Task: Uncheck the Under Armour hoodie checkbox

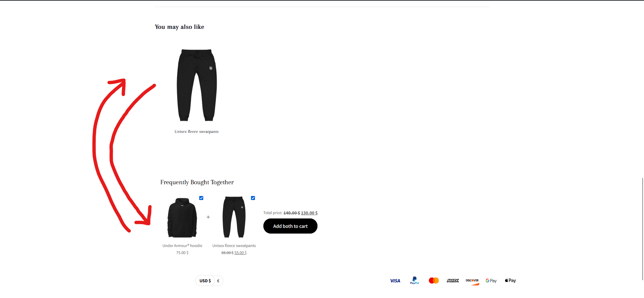Action: 201,198
